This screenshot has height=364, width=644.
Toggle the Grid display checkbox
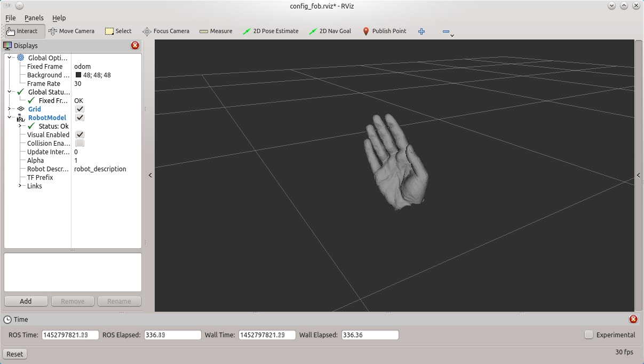tap(79, 109)
